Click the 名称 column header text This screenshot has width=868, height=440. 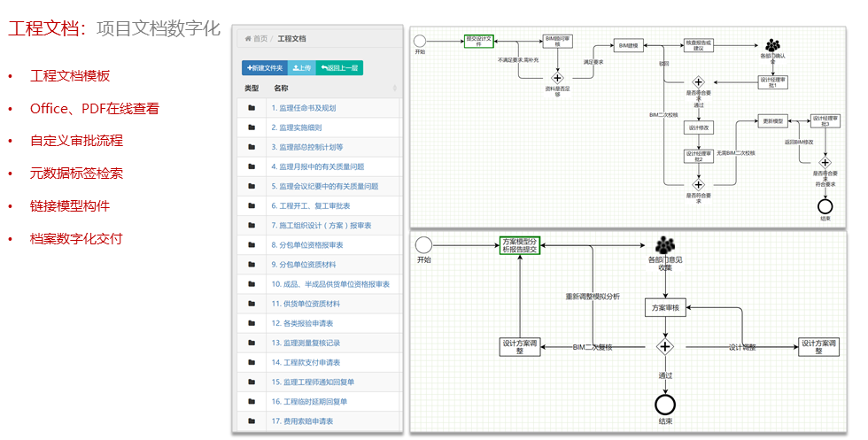point(281,88)
